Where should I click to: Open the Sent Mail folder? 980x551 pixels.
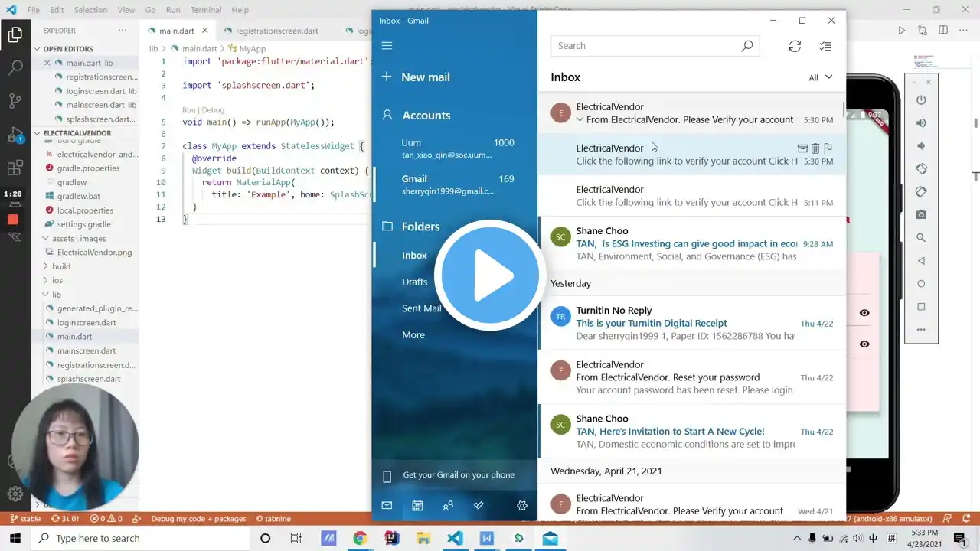click(422, 308)
